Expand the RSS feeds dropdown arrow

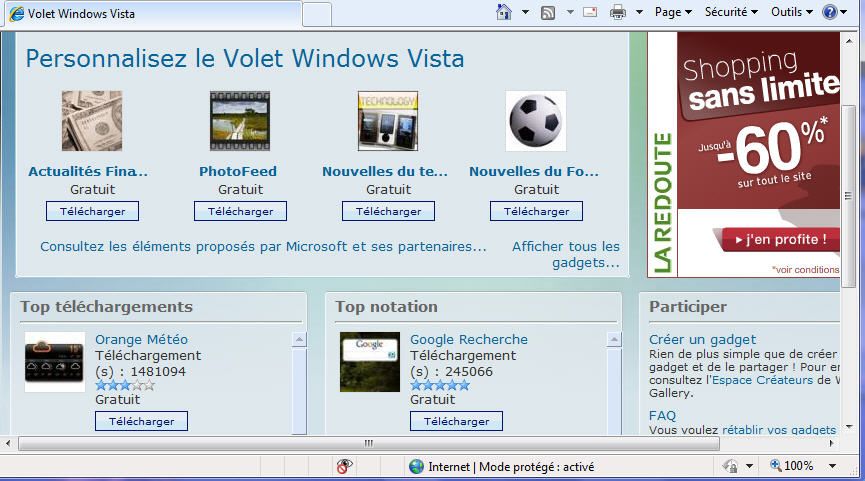click(x=570, y=12)
